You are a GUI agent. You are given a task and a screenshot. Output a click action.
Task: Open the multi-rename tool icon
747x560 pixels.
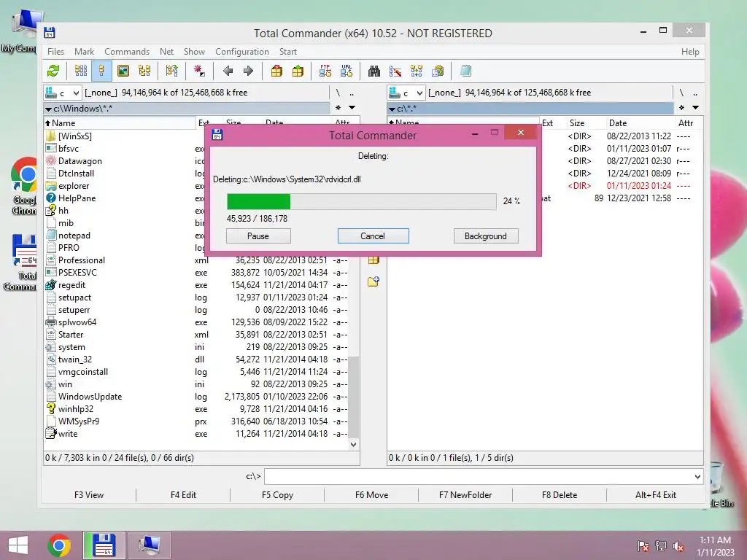coord(395,71)
